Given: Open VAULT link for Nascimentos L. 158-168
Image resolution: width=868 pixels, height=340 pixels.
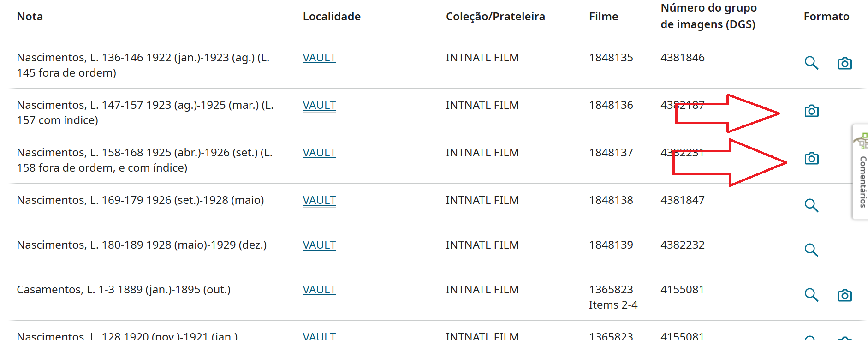Looking at the screenshot, I should click(x=319, y=153).
